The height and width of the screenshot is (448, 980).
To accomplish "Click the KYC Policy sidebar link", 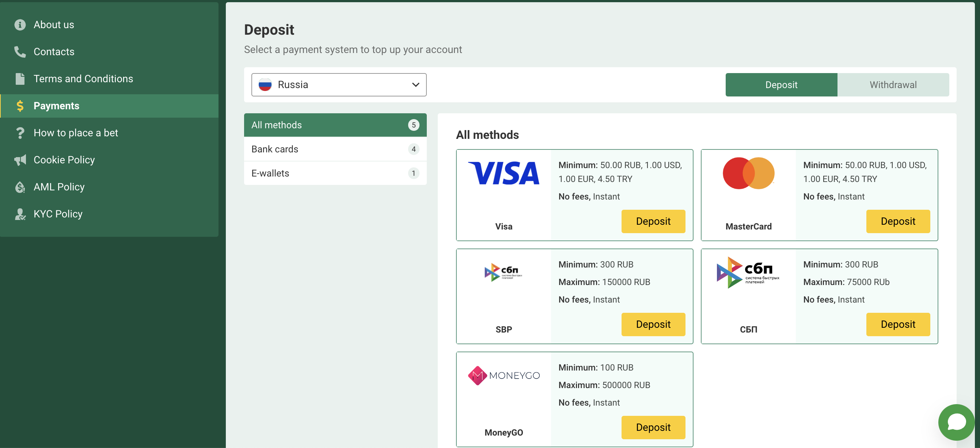I will [x=58, y=214].
